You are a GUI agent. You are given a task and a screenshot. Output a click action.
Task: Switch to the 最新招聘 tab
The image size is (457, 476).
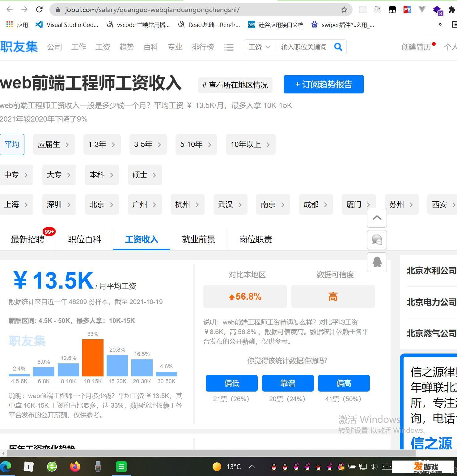pyautogui.click(x=28, y=239)
